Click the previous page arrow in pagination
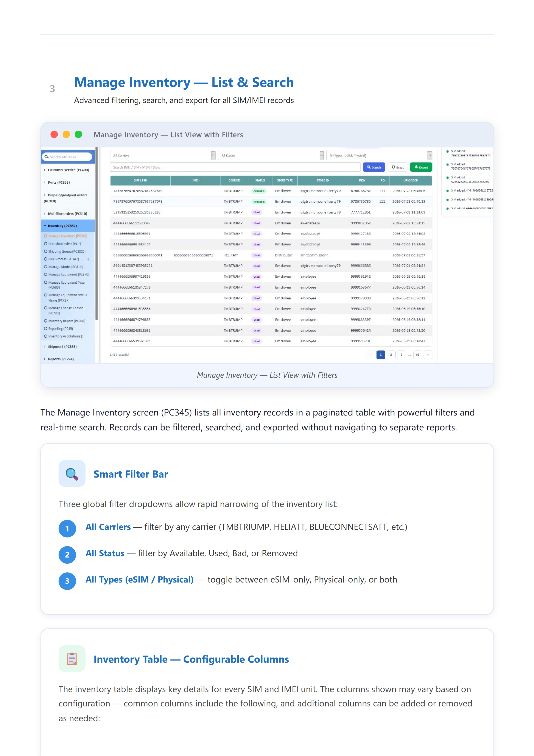Screen dimensions: 534x756 [x=371, y=355]
